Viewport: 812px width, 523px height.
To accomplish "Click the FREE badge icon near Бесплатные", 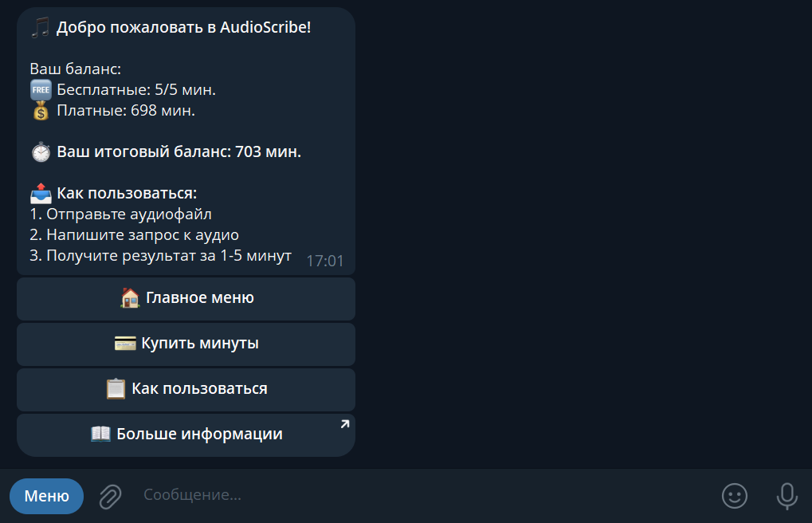I will click(x=41, y=90).
